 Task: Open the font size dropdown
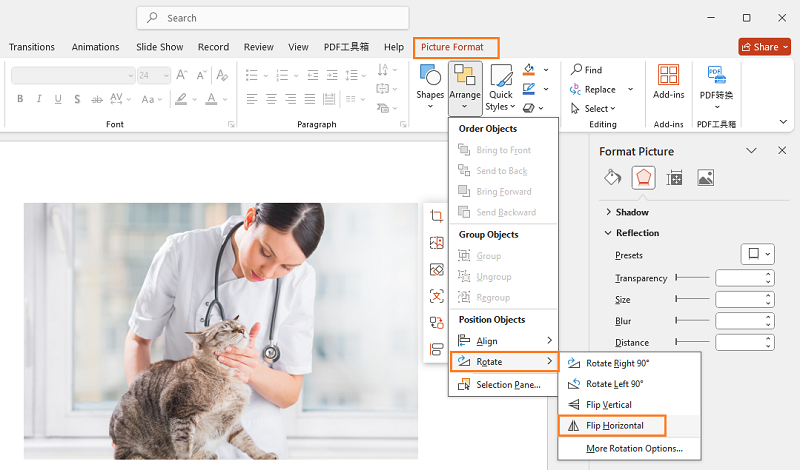click(x=166, y=76)
